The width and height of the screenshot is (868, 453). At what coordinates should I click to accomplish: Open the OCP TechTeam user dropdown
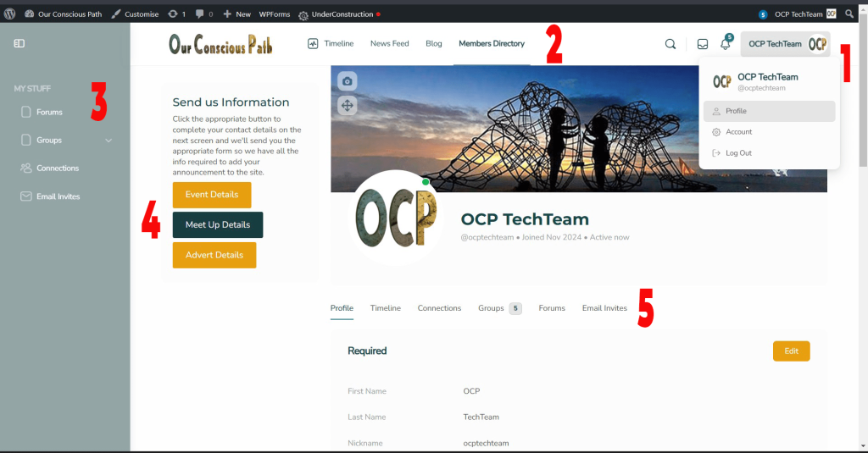[785, 44]
